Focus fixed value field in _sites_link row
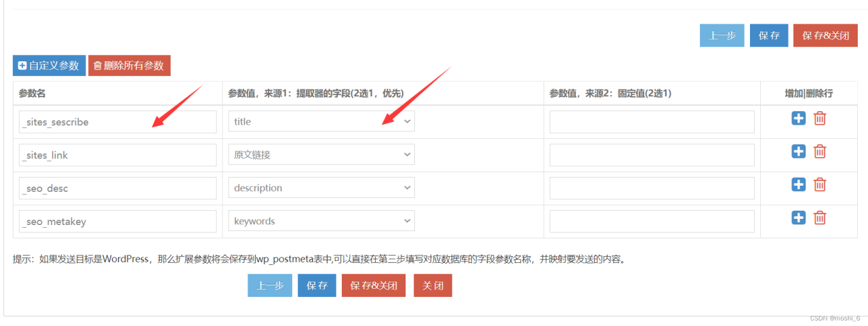868x326 pixels. pos(652,155)
